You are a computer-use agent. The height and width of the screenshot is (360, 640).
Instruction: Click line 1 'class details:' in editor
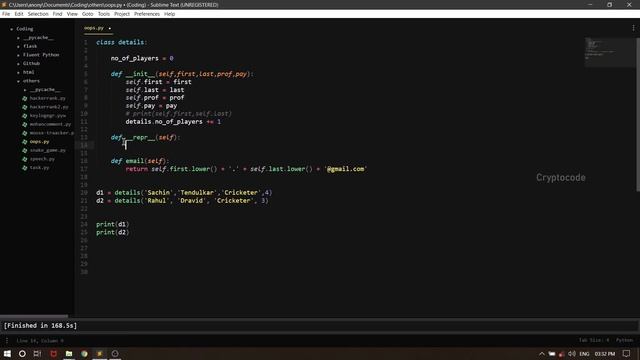[x=122, y=42]
